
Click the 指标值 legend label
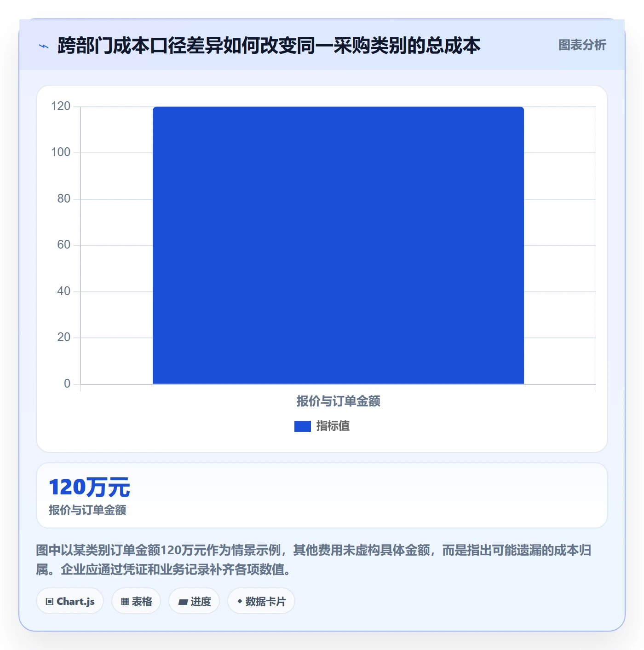click(333, 426)
